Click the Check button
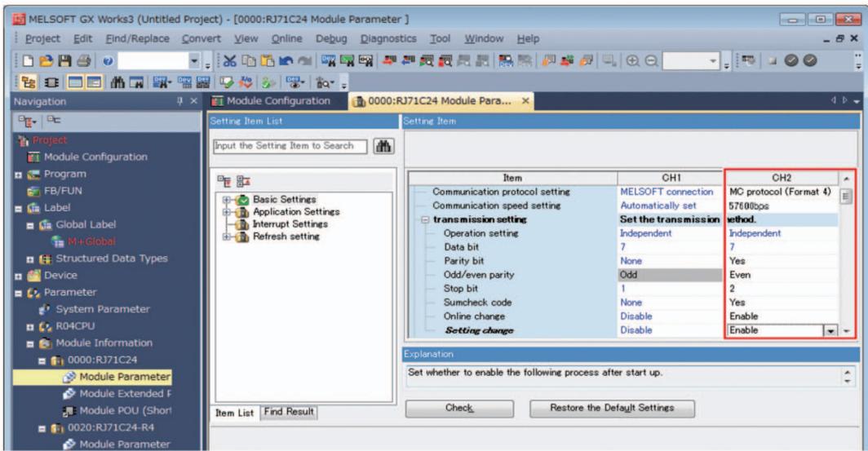This screenshot has height=451, width=868. (x=459, y=408)
